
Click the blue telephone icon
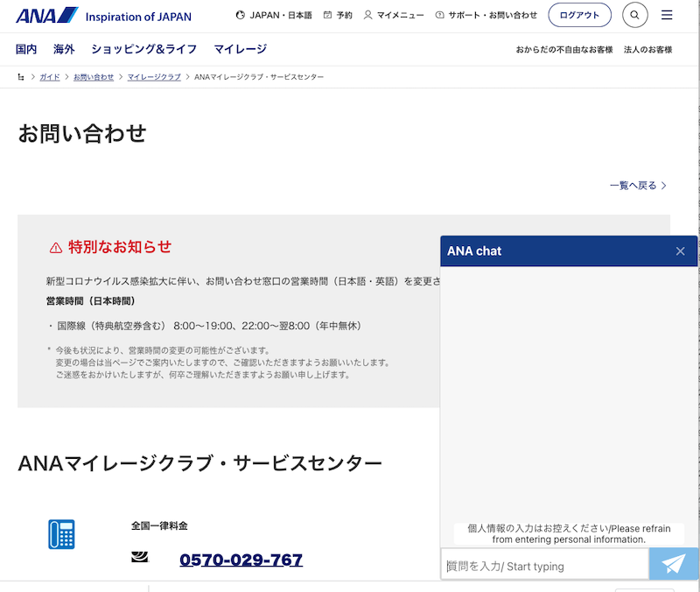pyautogui.click(x=61, y=534)
